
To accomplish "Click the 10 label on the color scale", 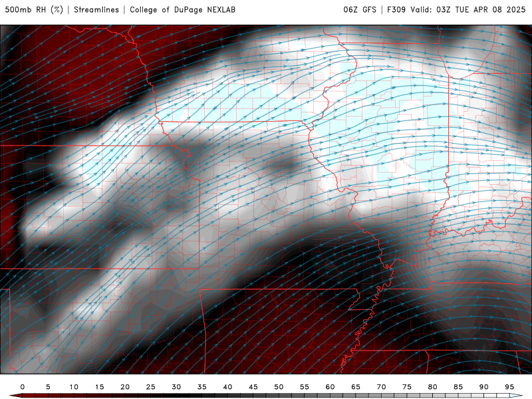I will click(74, 387).
